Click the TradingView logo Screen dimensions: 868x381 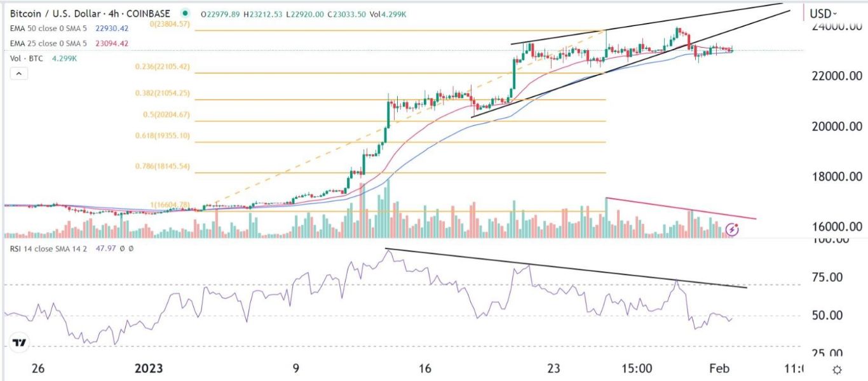point(20,344)
